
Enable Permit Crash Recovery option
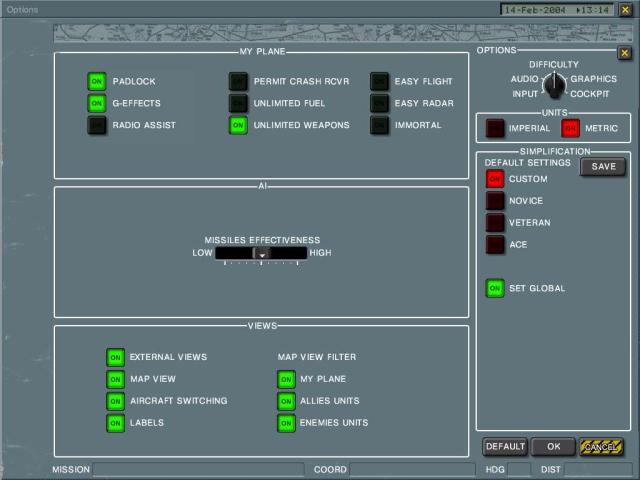[x=238, y=81]
